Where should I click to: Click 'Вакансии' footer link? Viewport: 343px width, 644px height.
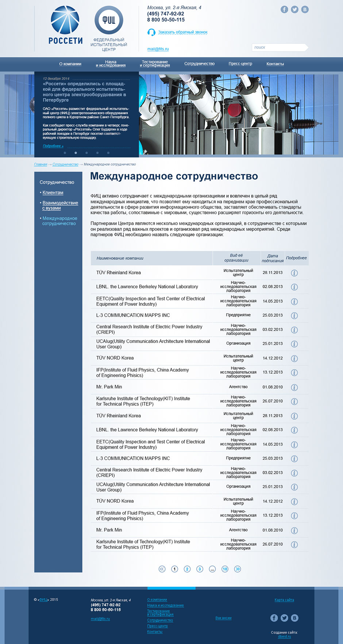point(223,618)
